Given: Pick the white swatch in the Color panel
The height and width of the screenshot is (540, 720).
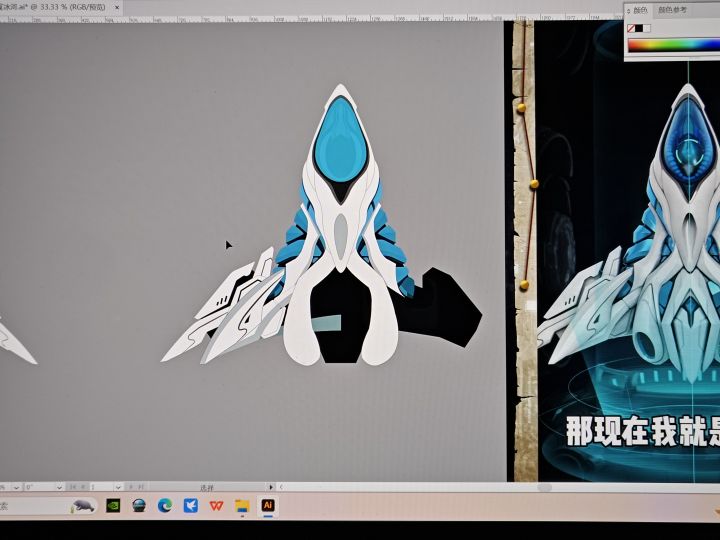Looking at the screenshot, I should tap(647, 28).
